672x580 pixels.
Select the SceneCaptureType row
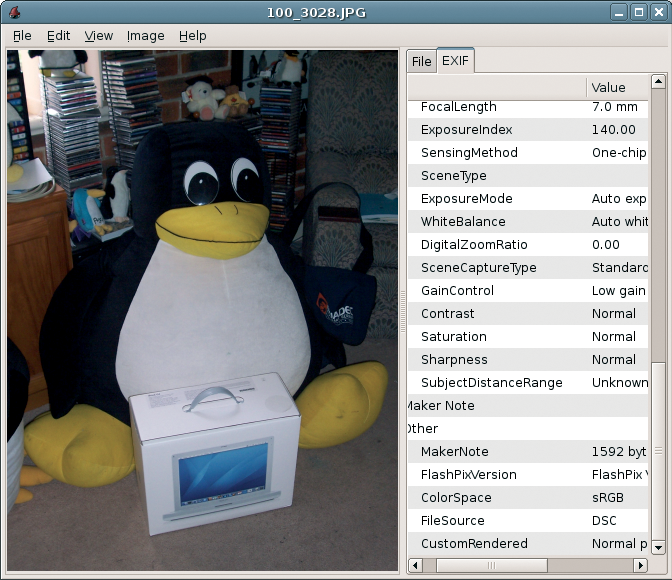tap(528, 267)
